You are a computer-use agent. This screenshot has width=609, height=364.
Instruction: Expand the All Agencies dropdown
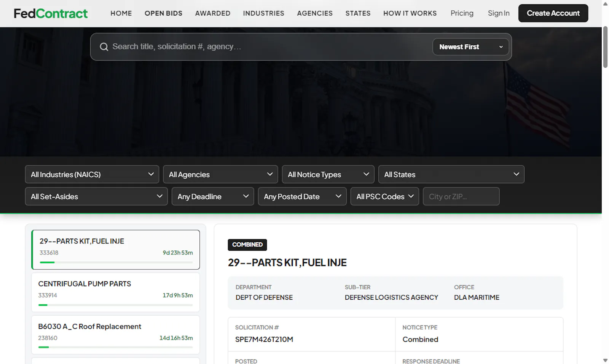[x=220, y=174]
